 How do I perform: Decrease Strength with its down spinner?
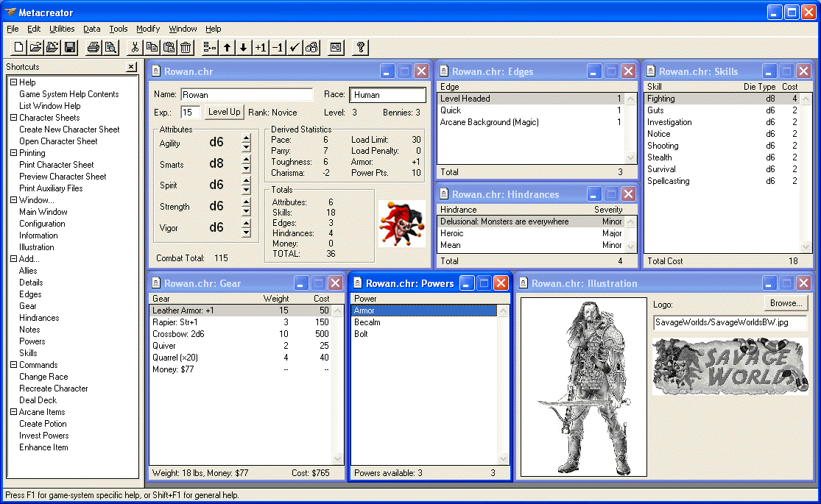tap(246, 212)
